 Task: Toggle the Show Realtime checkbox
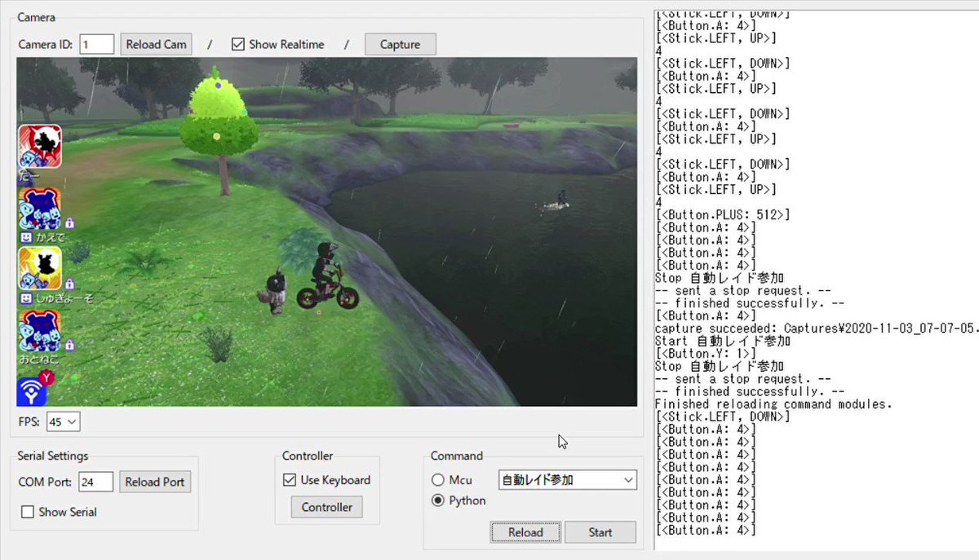pos(238,44)
